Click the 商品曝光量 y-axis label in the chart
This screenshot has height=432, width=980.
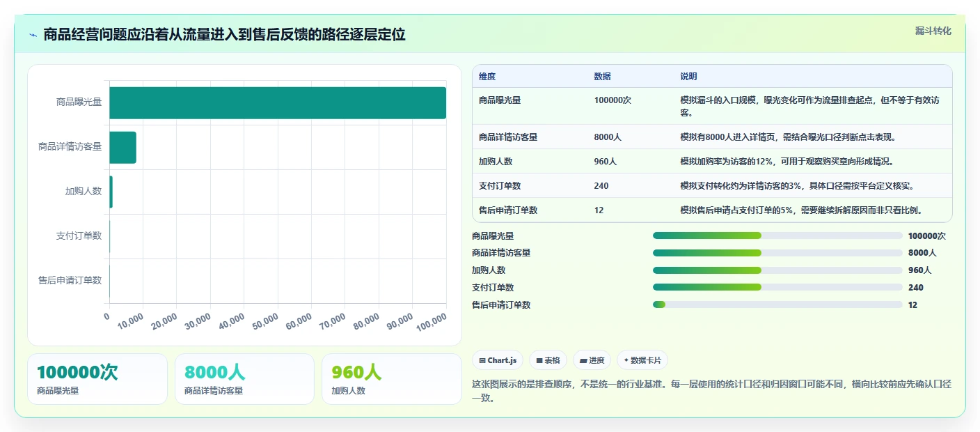point(79,102)
